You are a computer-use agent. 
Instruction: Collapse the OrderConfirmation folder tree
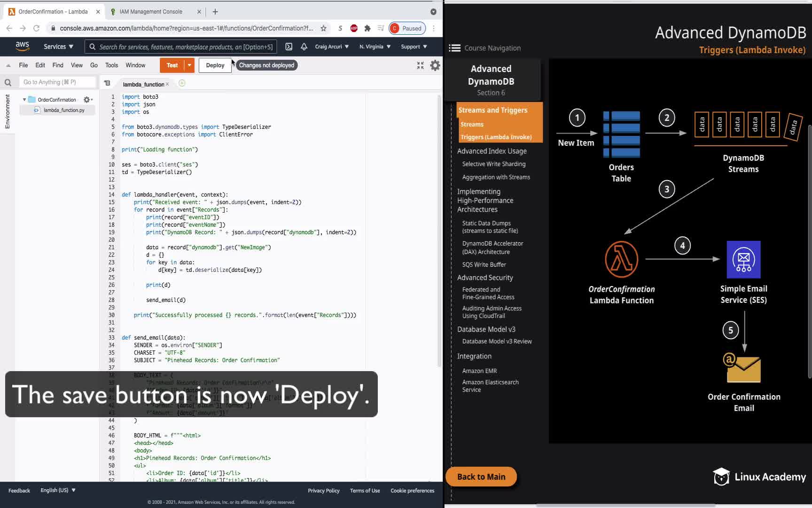click(x=24, y=100)
